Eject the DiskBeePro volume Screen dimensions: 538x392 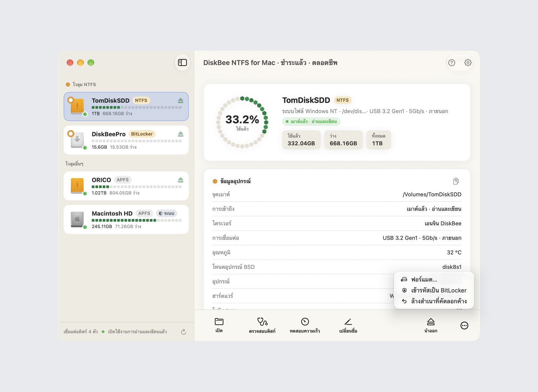(x=181, y=134)
